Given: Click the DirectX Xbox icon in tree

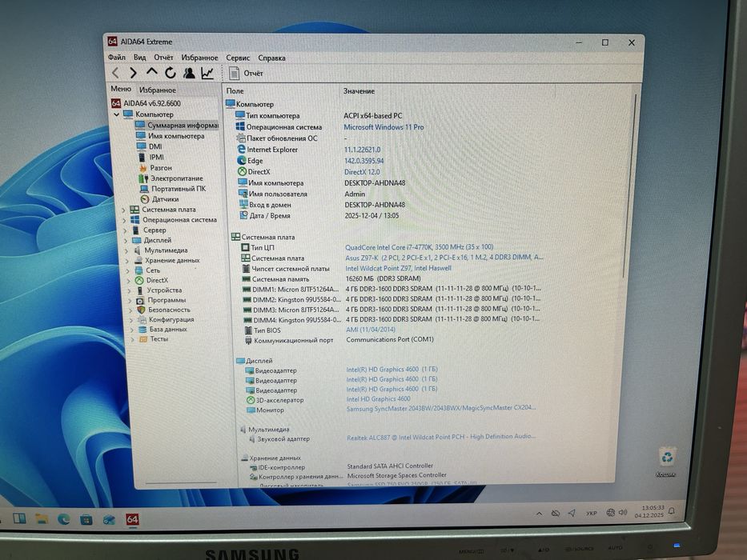Looking at the screenshot, I should (x=139, y=281).
